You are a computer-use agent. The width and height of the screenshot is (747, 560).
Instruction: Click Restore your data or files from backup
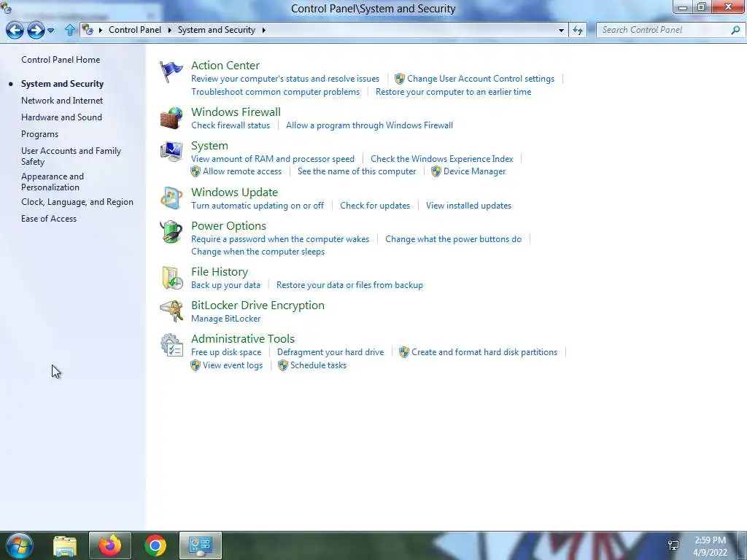tap(349, 285)
